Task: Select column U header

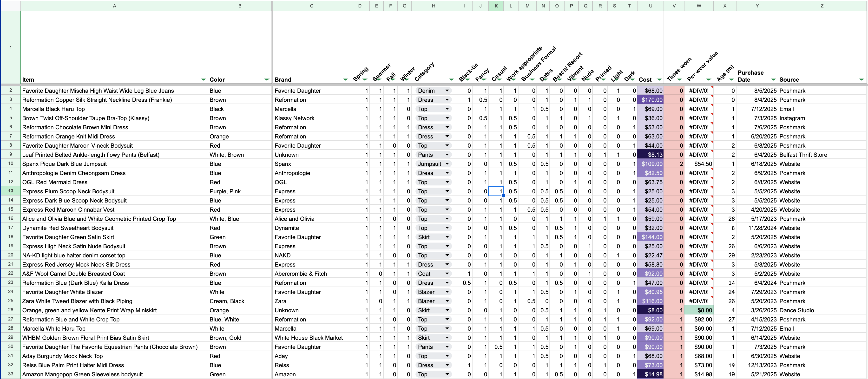Action: point(650,6)
